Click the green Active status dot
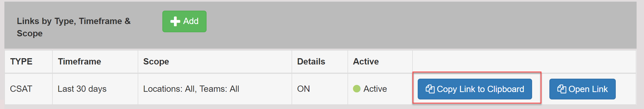Screen dimensions: 644x109 click(357, 89)
